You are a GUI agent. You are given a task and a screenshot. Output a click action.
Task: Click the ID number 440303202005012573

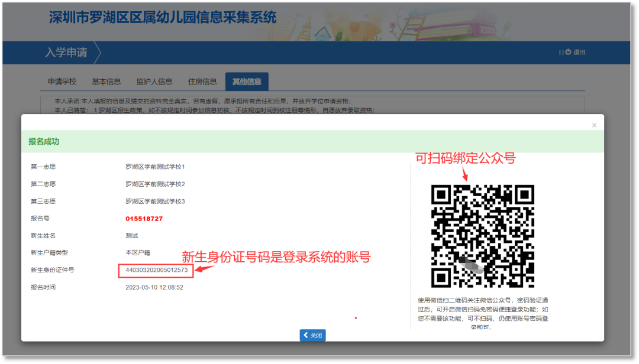click(x=156, y=270)
